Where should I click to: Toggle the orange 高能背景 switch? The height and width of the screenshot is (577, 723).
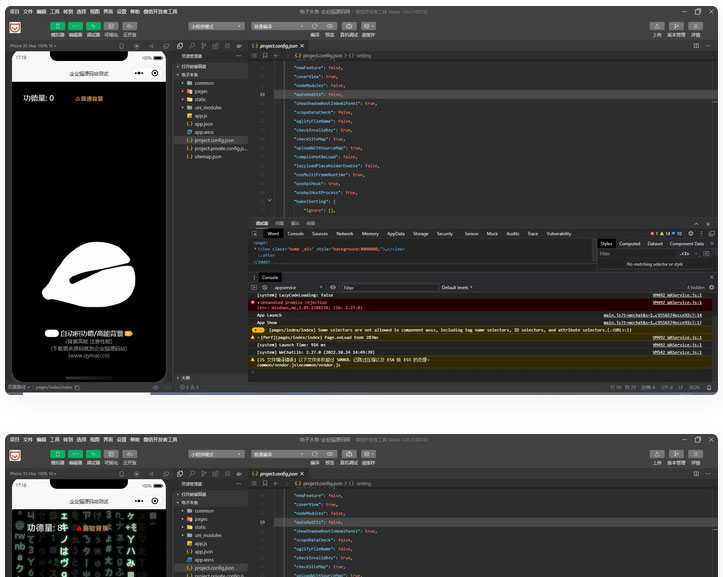coord(129,333)
